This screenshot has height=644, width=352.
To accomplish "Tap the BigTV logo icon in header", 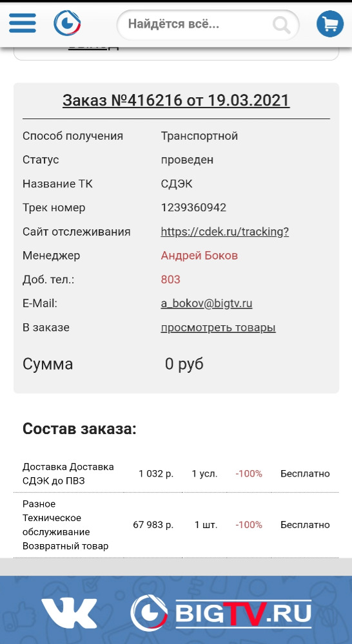I will [x=67, y=23].
